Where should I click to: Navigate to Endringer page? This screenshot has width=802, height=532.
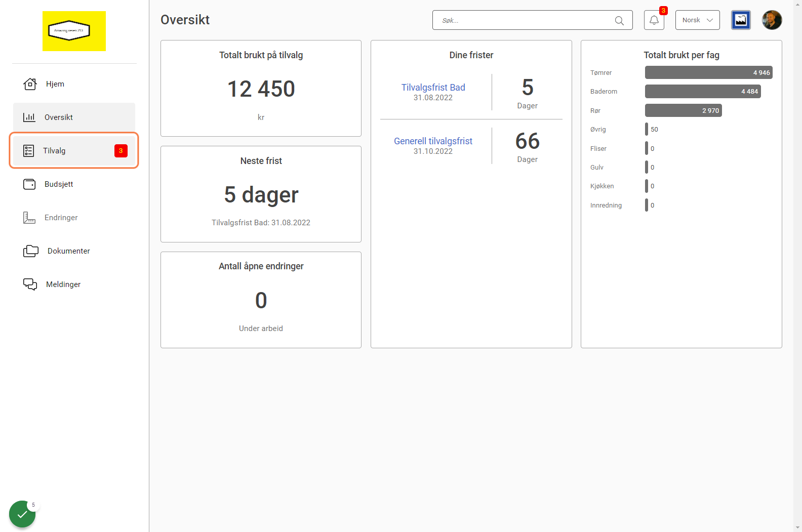pos(74,218)
